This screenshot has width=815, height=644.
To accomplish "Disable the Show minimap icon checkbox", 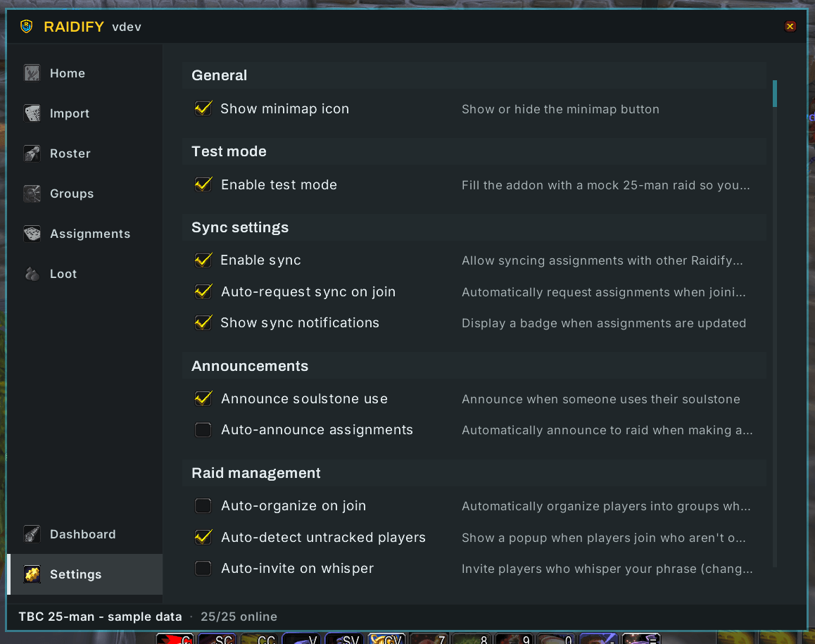I will [203, 108].
